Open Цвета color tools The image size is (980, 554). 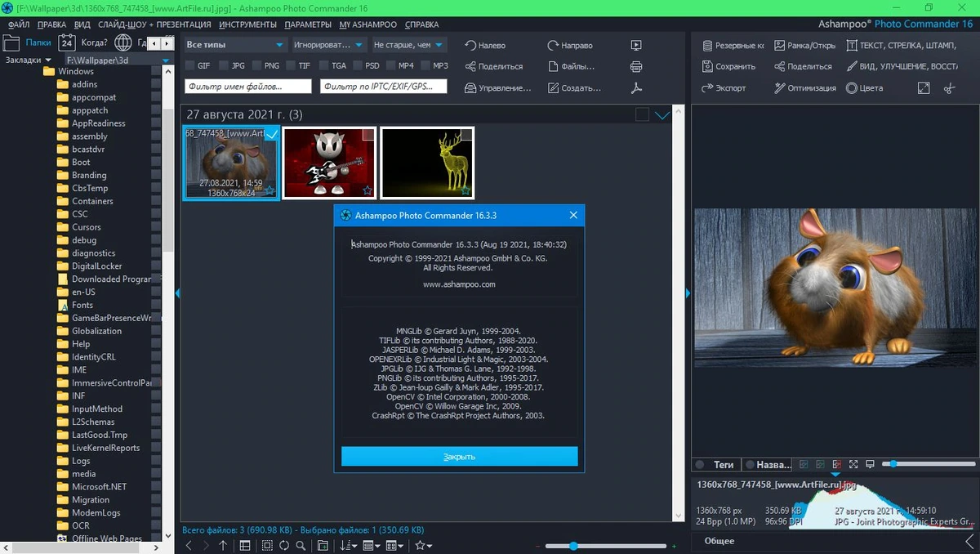pyautogui.click(x=864, y=87)
